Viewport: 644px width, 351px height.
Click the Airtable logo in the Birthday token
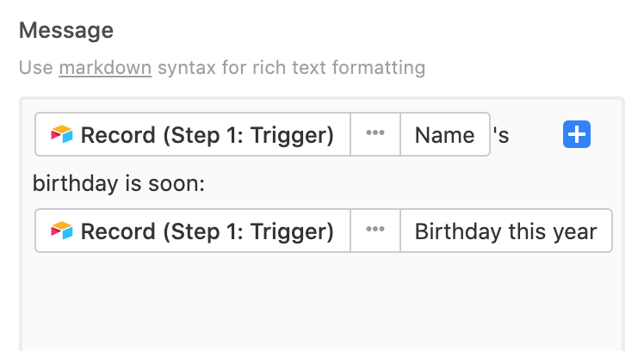pyautogui.click(x=62, y=231)
